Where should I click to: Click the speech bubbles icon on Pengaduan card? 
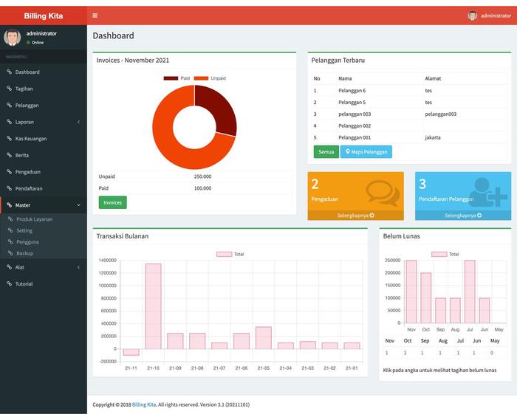(x=383, y=193)
